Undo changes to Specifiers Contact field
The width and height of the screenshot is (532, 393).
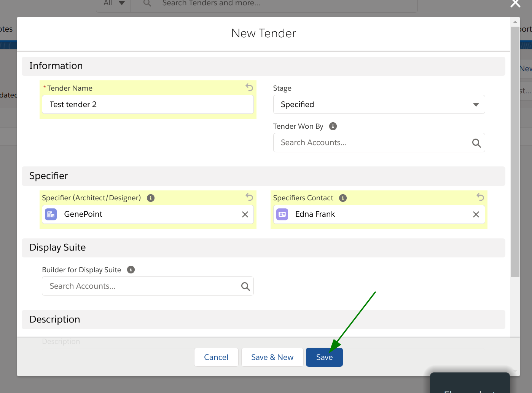(x=480, y=197)
